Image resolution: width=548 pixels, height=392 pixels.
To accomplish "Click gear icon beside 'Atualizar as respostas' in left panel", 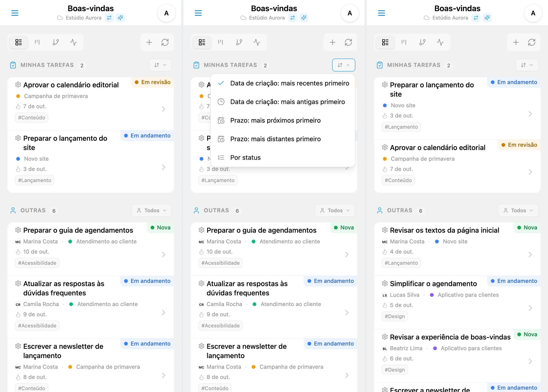I will tap(18, 283).
